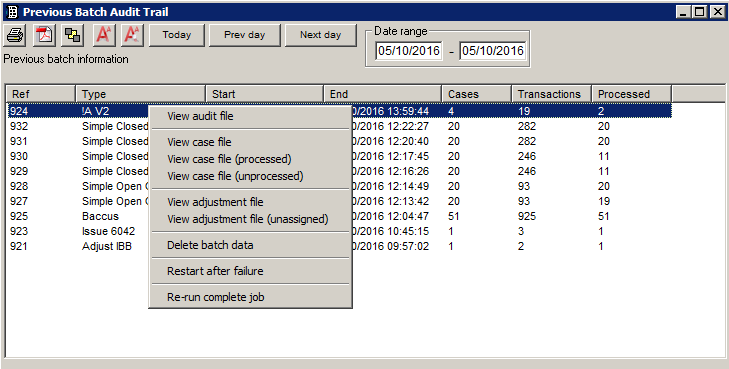Select batch row with Ref 924

[x=339, y=111]
